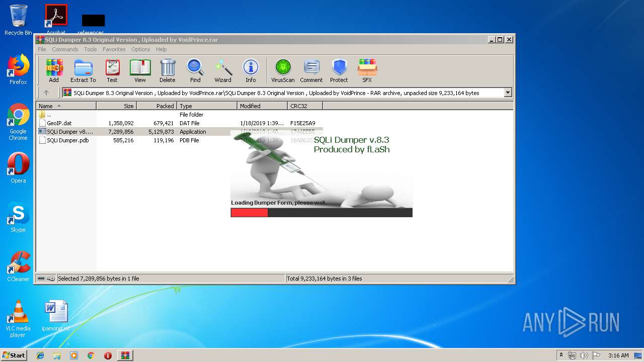The image size is (644, 362).
Task: Start VirusScan on the archive
Action: [283, 70]
